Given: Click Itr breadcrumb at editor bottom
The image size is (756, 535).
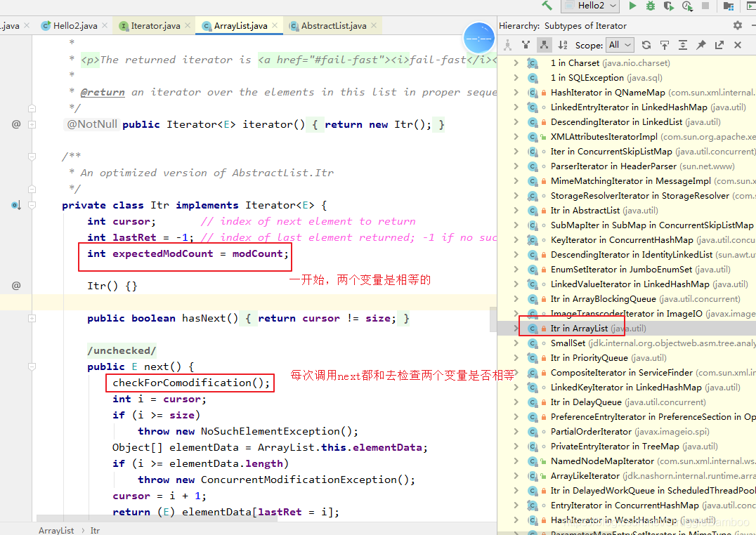Looking at the screenshot, I should [95, 530].
